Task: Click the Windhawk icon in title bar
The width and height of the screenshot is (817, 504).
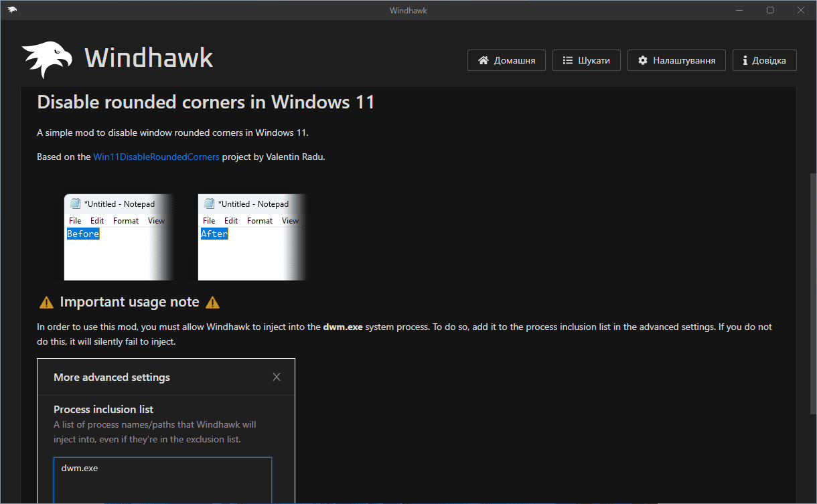Action: point(12,10)
